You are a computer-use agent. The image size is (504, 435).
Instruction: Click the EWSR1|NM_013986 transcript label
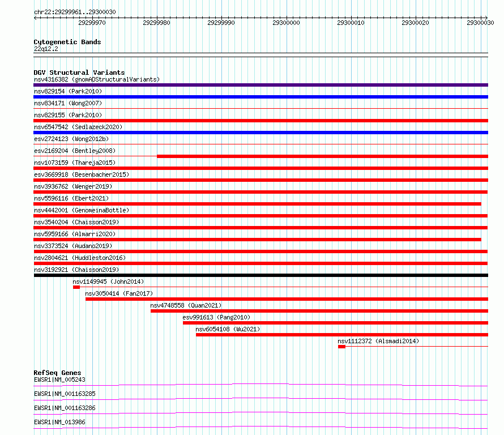pyautogui.click(x=59, y=422)
